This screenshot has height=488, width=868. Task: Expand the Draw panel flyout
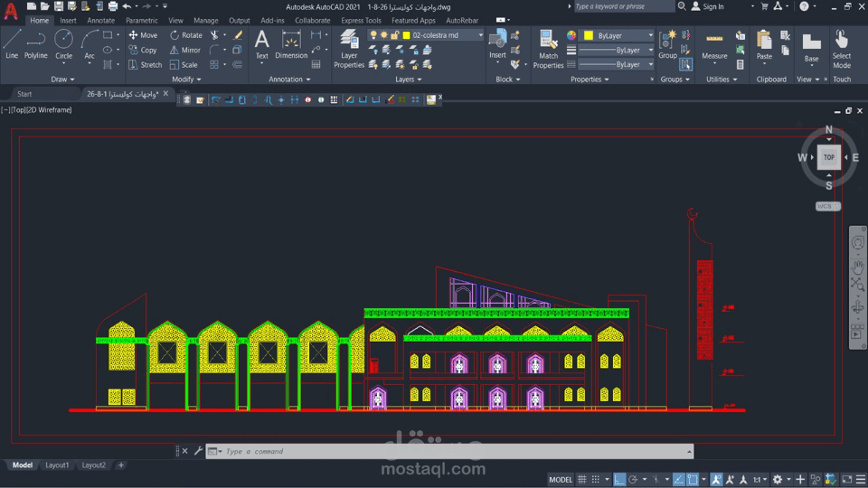[x=62, y=80]
